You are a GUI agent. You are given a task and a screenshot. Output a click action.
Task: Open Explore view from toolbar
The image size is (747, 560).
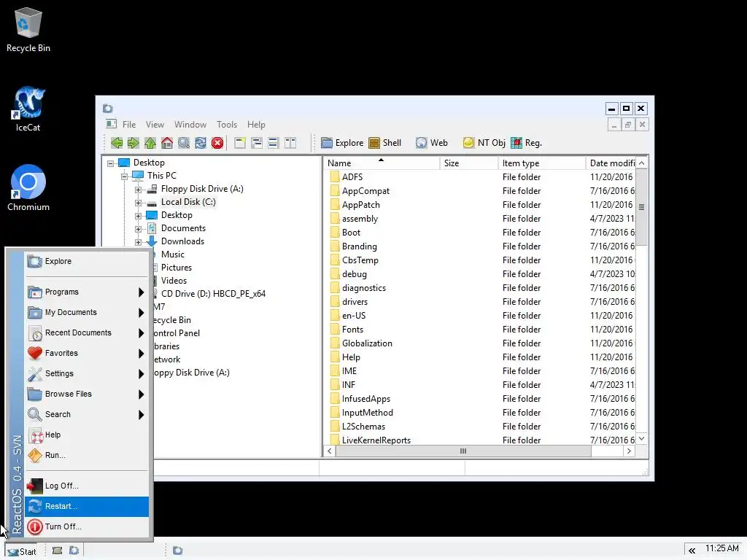[x=342, y=143]
